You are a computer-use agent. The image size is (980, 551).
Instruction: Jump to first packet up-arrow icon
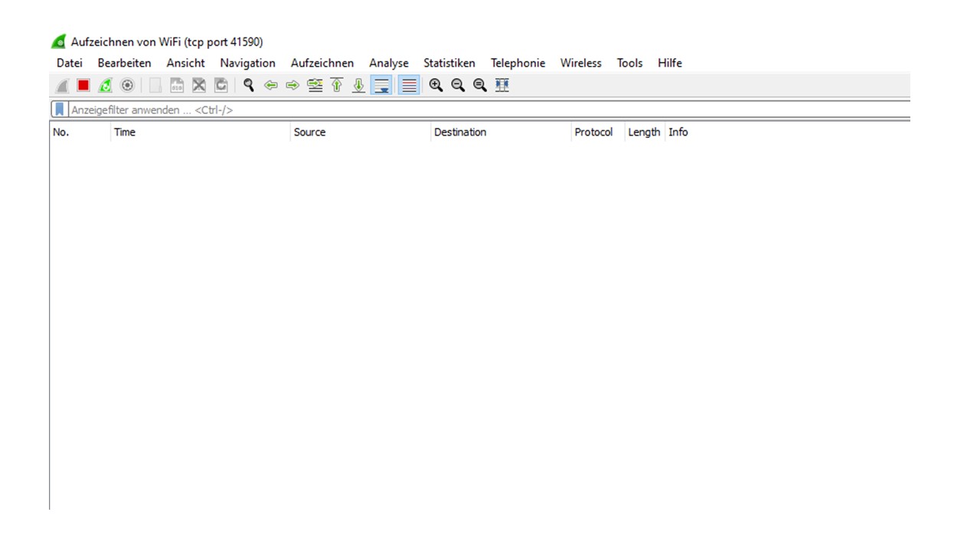[337, 86]
